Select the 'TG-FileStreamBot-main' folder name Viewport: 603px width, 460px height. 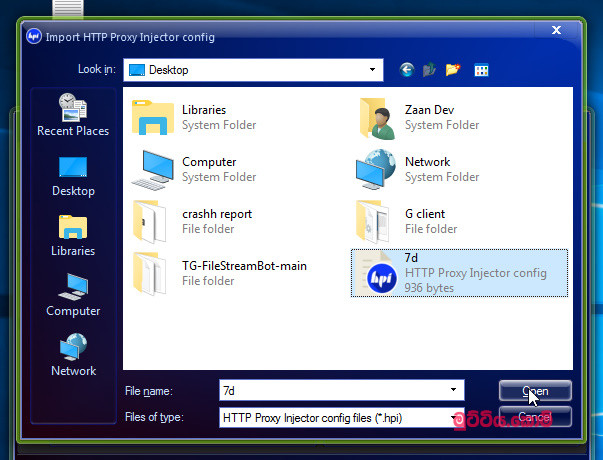click(x=244, y=266)
